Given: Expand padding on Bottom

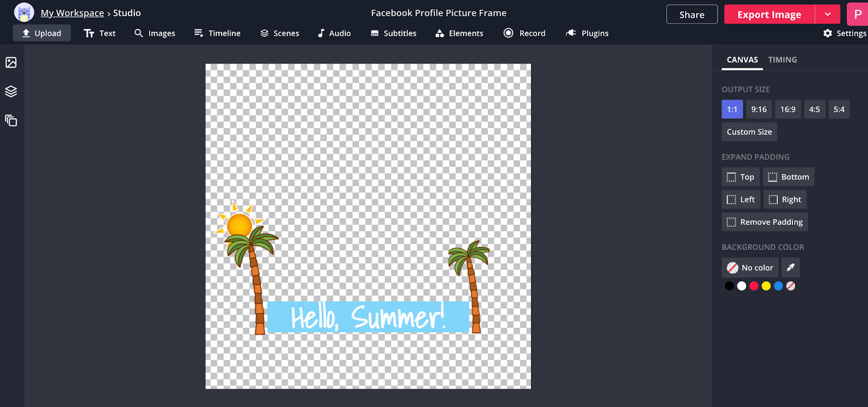Looking at the screenshot, I should pyautogui.click(x=789, y=177).
